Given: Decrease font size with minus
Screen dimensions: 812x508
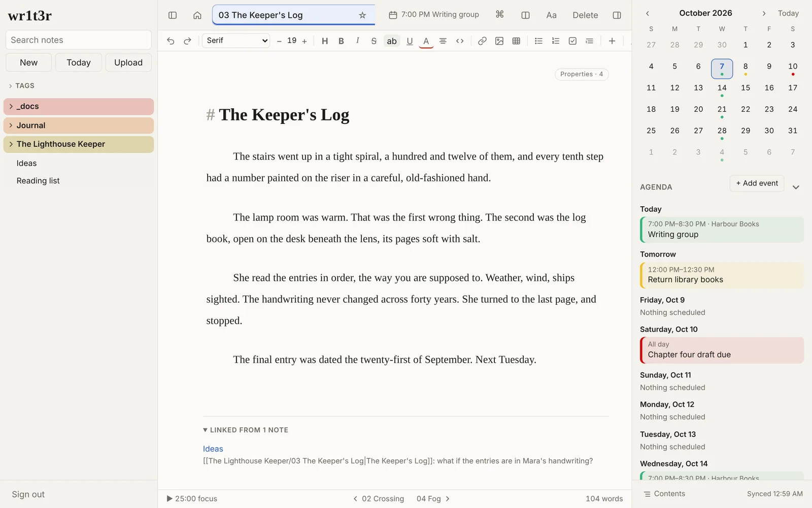Looking at the screenshot, I should [x=279, y=41].
